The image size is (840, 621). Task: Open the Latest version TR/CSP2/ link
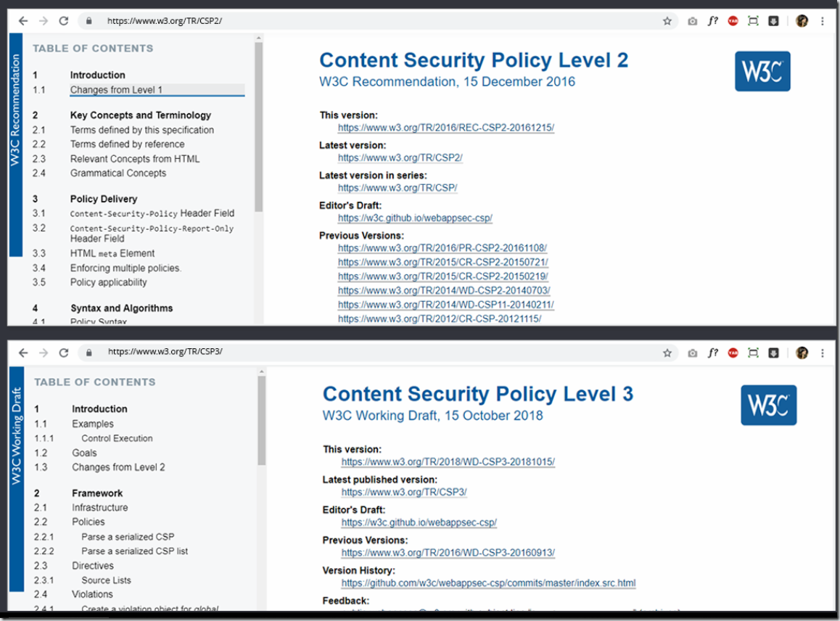point(400,157)
